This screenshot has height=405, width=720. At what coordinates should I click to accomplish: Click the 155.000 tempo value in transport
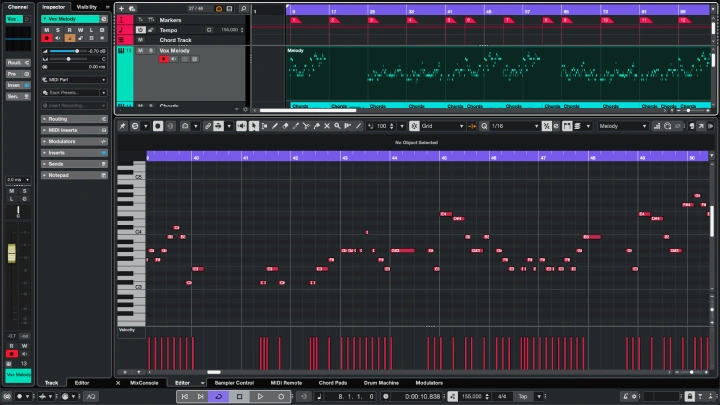(x=472, y=396)
